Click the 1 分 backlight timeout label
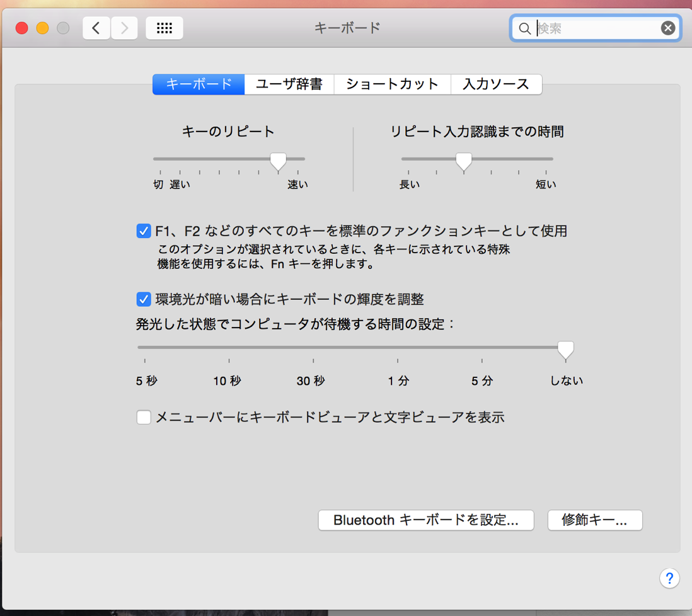This screenshot has height=616, width=692. [398, 380]
